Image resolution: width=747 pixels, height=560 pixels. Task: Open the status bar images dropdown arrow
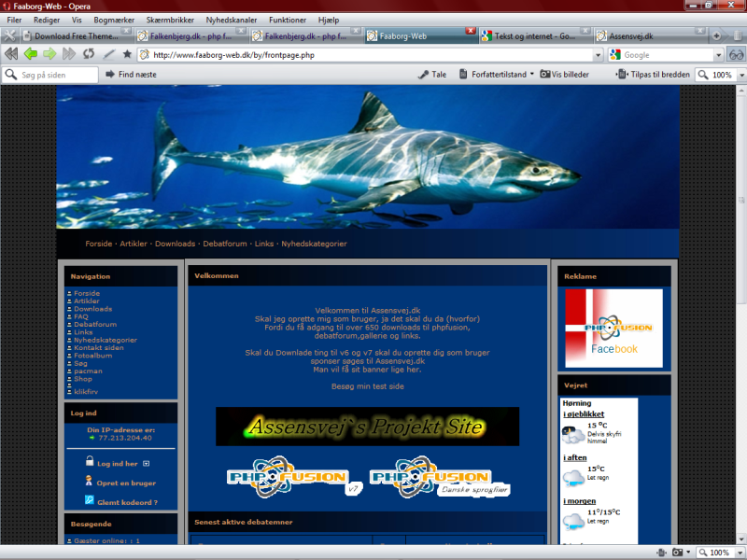point(688,553)
